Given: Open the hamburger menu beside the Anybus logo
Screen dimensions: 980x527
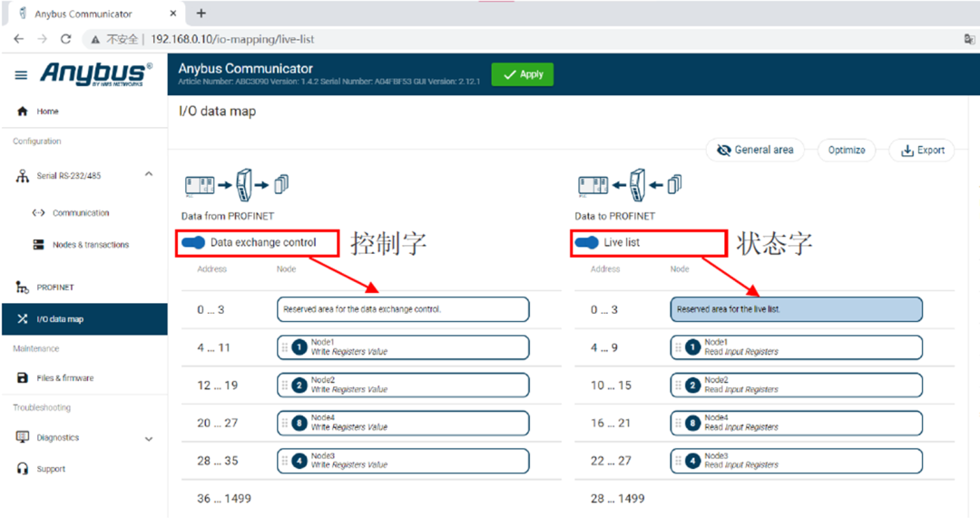Looking at the screenshot, I should click(x=21, y=75).
